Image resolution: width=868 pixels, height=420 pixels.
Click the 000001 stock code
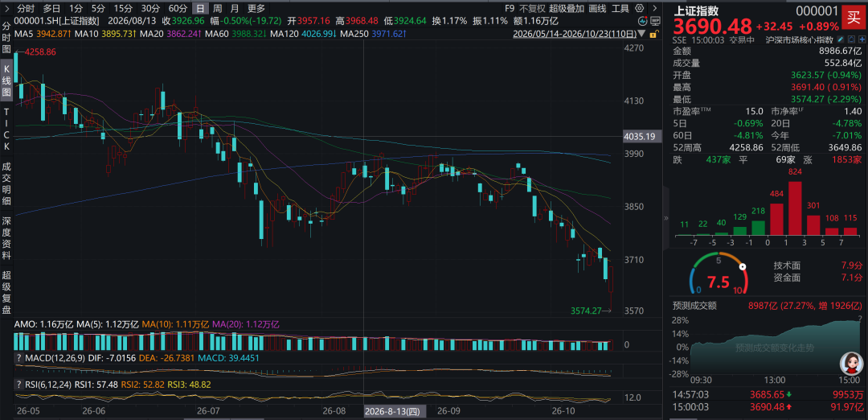[x=816, y=10]
